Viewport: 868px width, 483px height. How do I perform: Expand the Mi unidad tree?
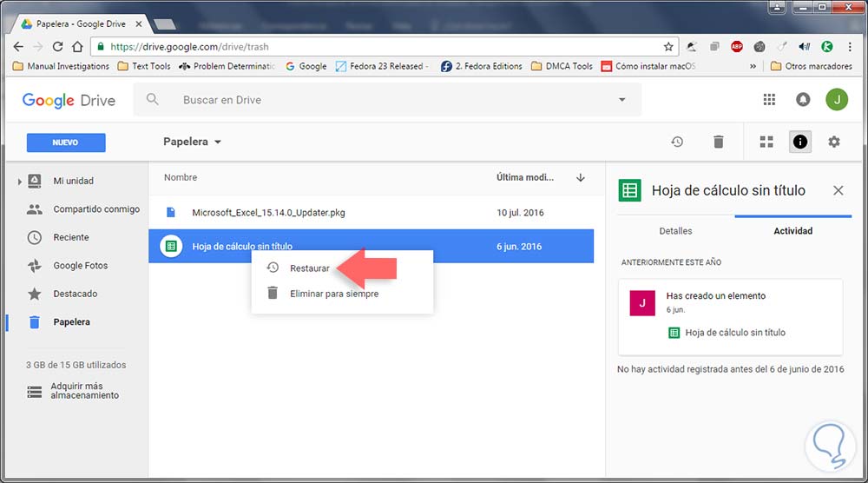(x=19, y=181)
